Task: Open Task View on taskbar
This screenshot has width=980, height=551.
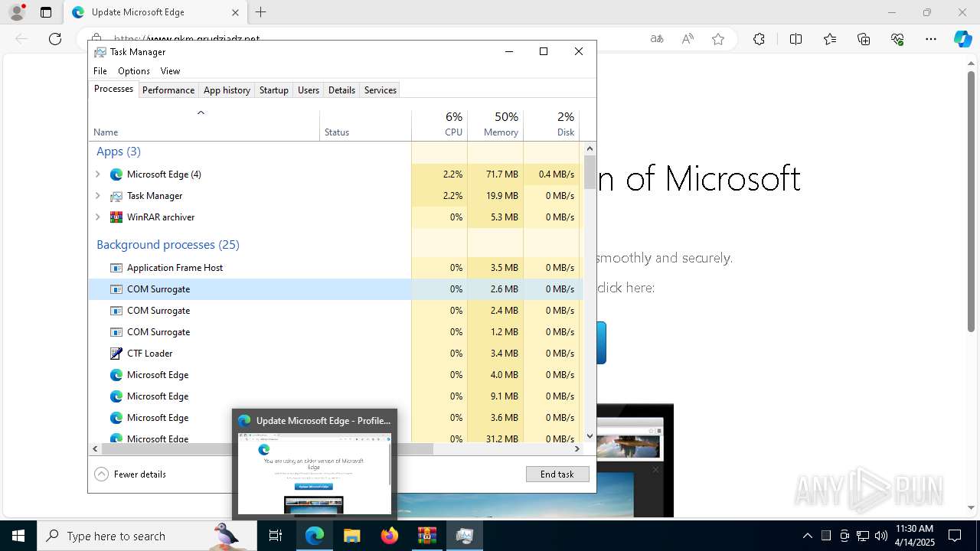Action: [x=276, y=536]
